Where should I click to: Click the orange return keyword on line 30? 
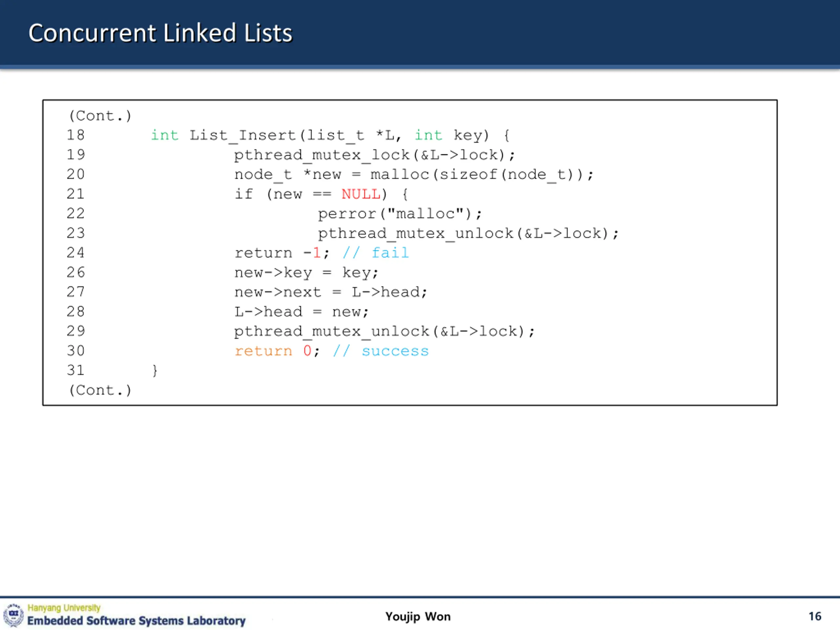263,351
